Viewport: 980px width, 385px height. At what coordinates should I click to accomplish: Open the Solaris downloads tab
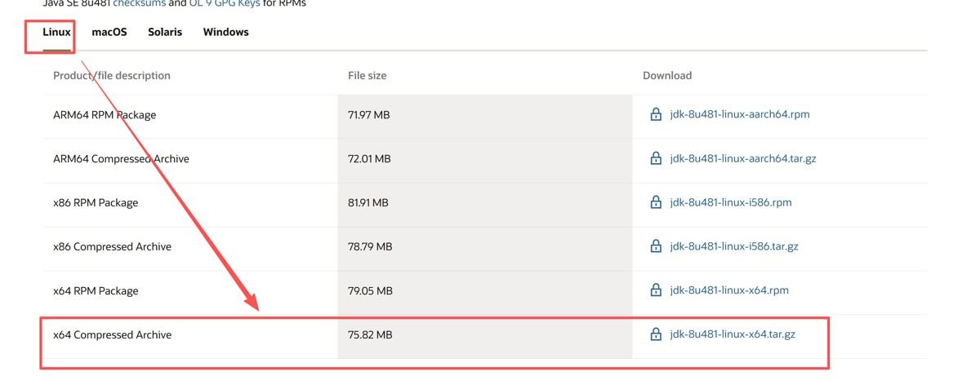[165, 33]
